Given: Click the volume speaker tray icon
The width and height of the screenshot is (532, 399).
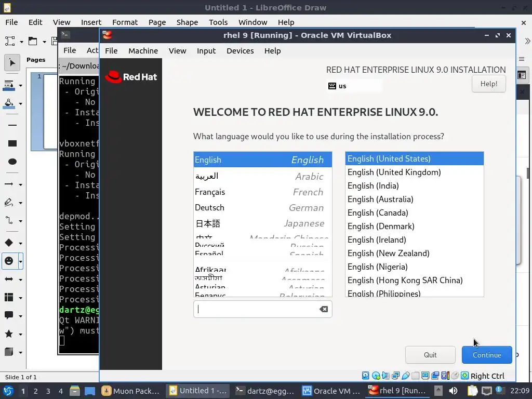Looking at the screenshot, I should click(453, 391).
